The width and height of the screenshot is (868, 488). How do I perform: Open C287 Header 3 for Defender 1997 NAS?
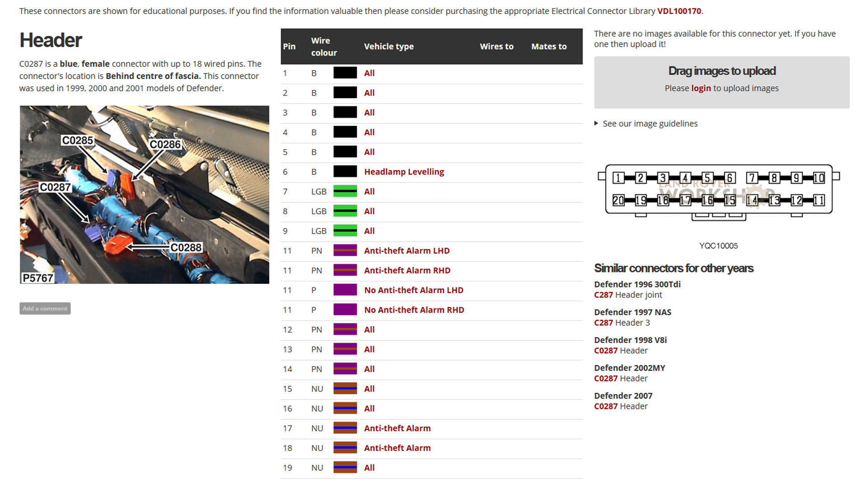point(604,323)
